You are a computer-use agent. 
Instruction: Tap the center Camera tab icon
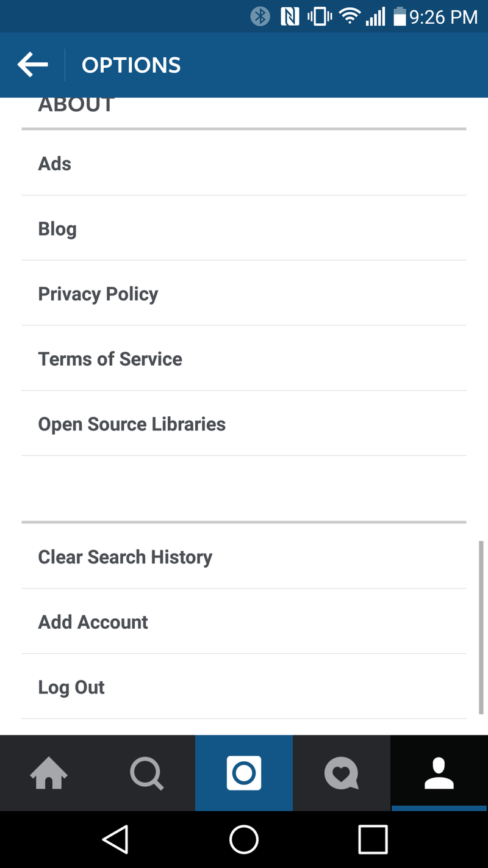(244, 773)
